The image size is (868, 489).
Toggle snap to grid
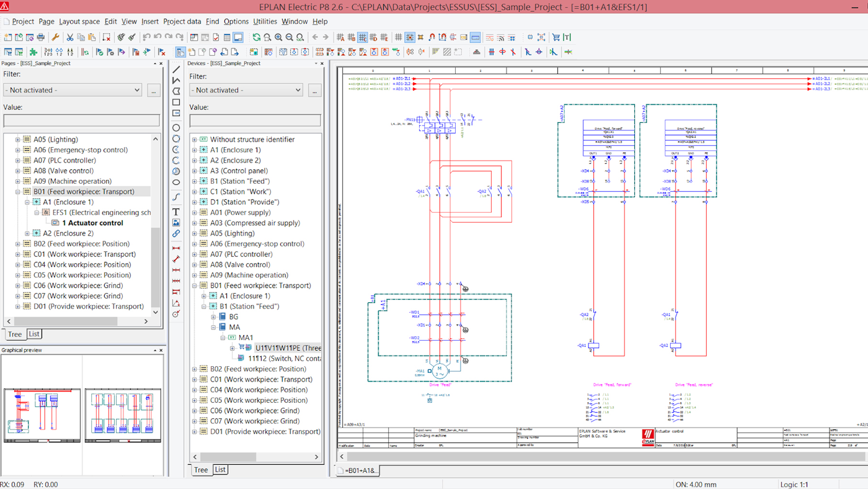point(410,37)
